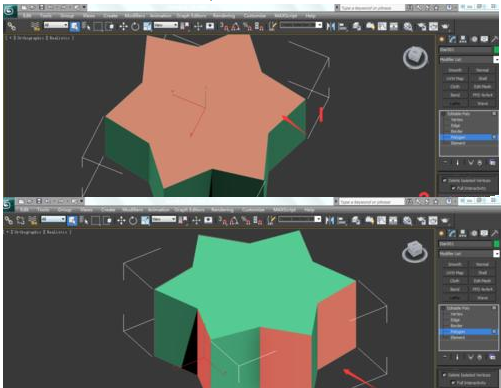The image size is (501, 388).
Task: Click Mirror tool icon in upper window toolbar
Action: (330, 26)
